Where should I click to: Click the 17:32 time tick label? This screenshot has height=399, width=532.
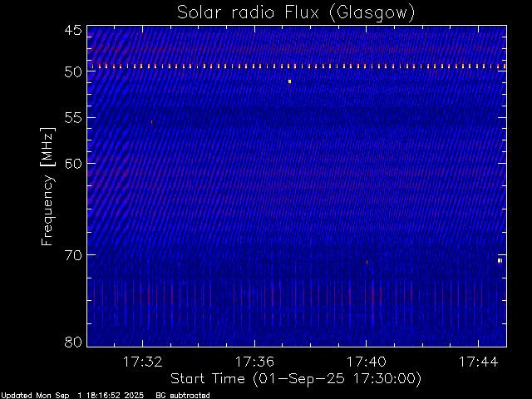(x=142, y=362)
